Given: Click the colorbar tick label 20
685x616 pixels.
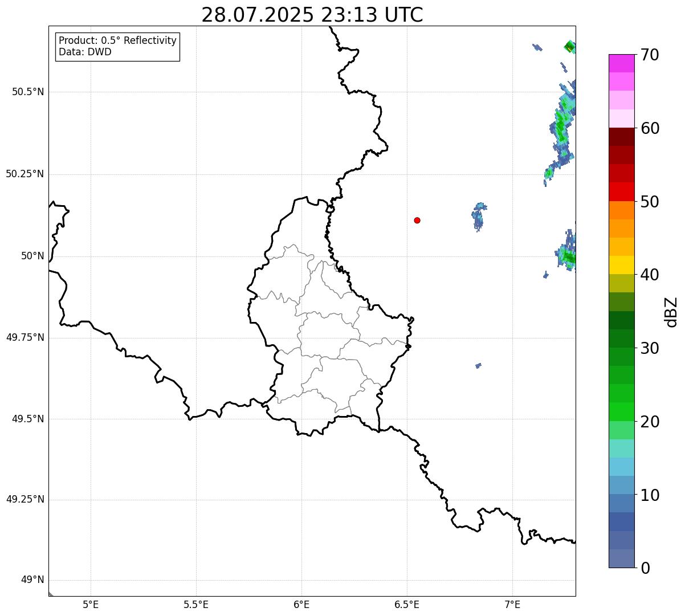Looking at the screenshot, I should (x=650, y=422).
